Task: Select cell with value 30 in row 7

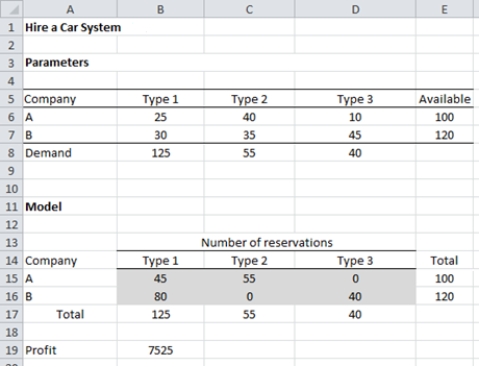Action: (160, 135)
